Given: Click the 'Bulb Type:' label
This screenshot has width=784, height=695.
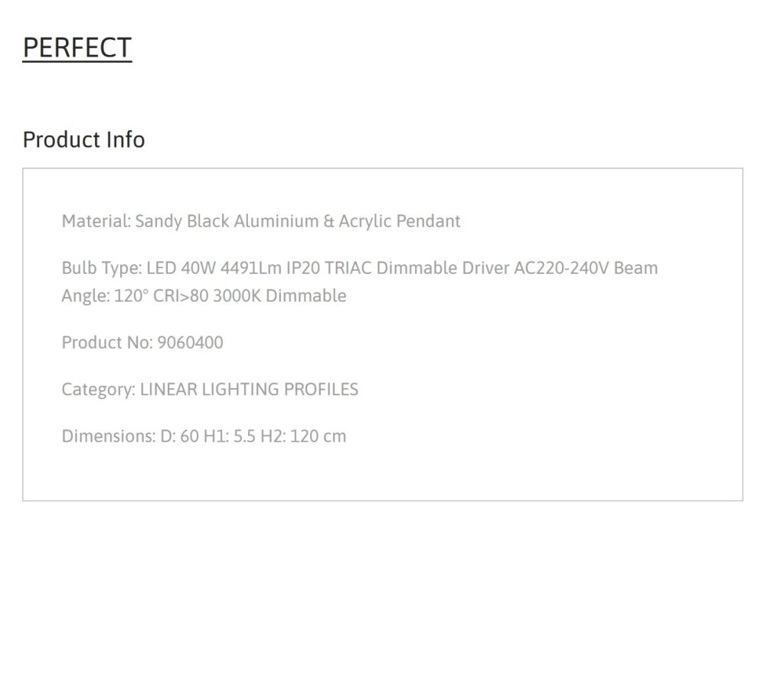Looking at the screenshot, I should [102, 268].
